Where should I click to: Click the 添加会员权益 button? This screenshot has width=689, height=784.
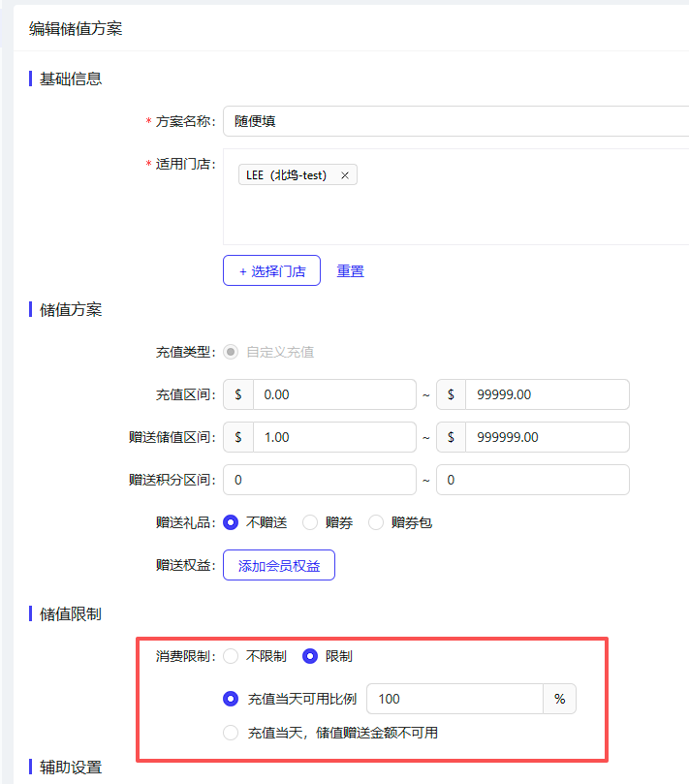coord(279,565)
